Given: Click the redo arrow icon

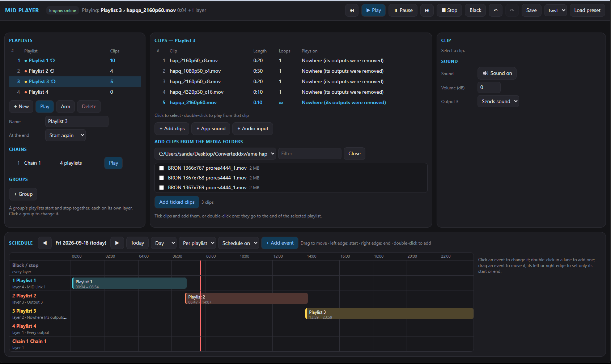Looking at the screenshot, I should [x=512, y=10].
